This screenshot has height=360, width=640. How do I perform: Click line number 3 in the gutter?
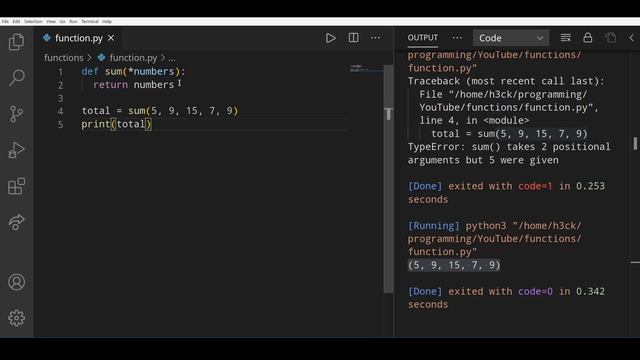tap(60, 98)
